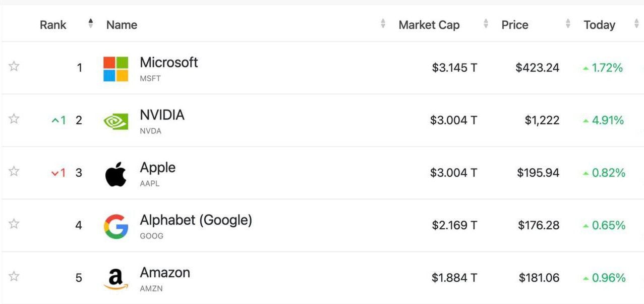Click the Google logo icon
The image size is (644, 304).
pos(115,226)
